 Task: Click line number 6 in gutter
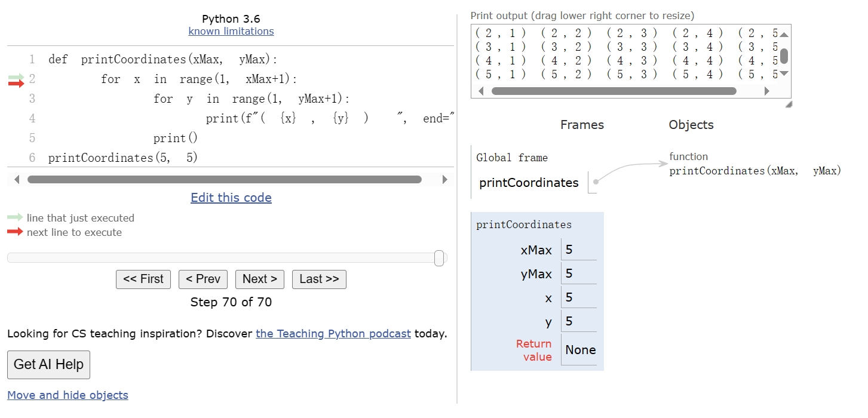(x=32, y=158)
